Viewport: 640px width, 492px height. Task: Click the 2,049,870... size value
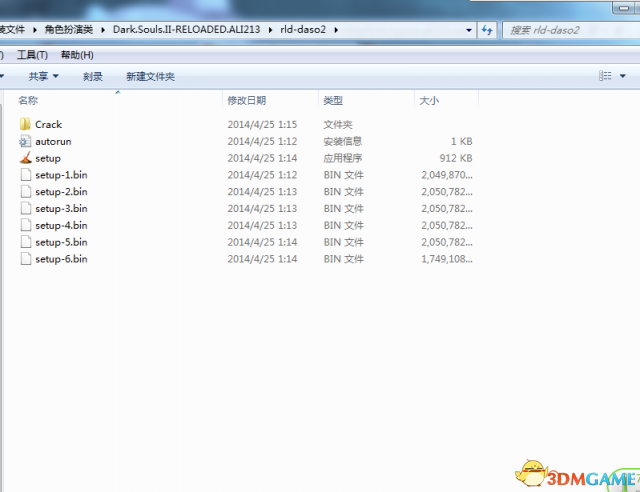[x=447, y=175]
